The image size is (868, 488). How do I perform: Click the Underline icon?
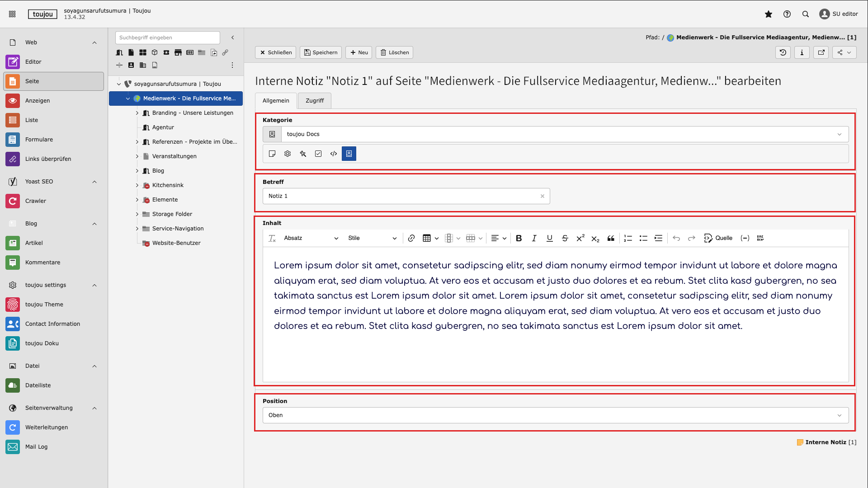(x=550, y=238)
